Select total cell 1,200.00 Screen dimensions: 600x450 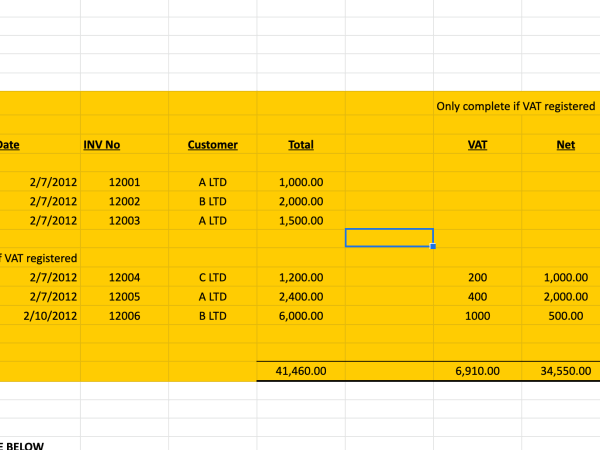point(301,277)
